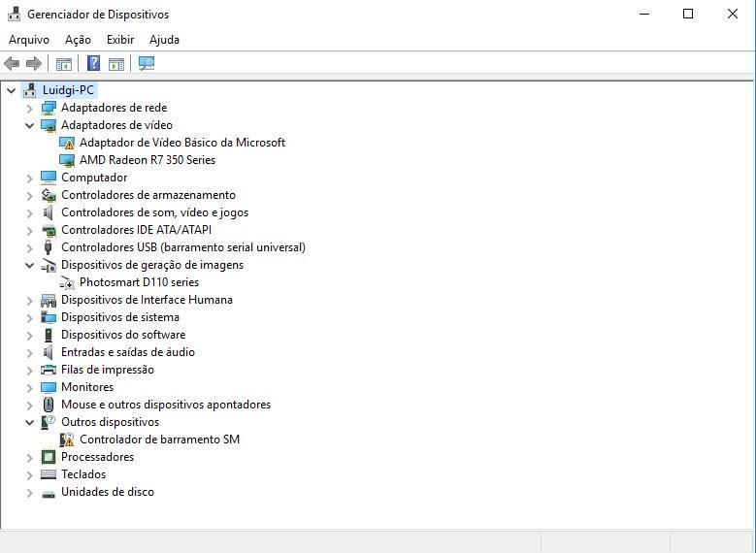
Task: Click warning icon beside Controlador de barramento SM
Action: [x=67, y=439]
